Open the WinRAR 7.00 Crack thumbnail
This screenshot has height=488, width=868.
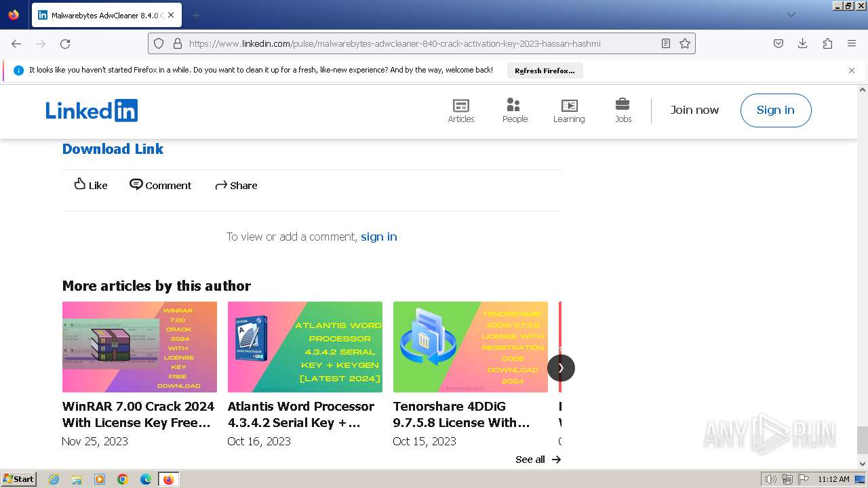[140, 347]
